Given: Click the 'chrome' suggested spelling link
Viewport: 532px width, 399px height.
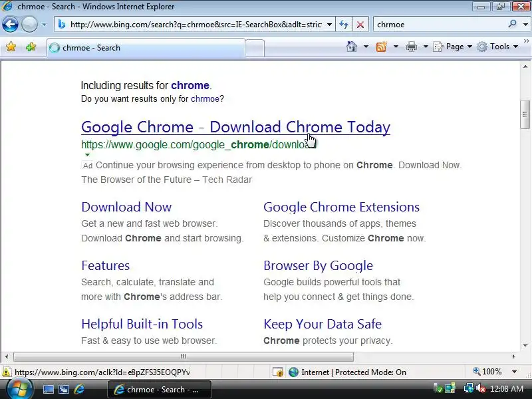Looking at the screenshot, I should [x=190, y=85].
